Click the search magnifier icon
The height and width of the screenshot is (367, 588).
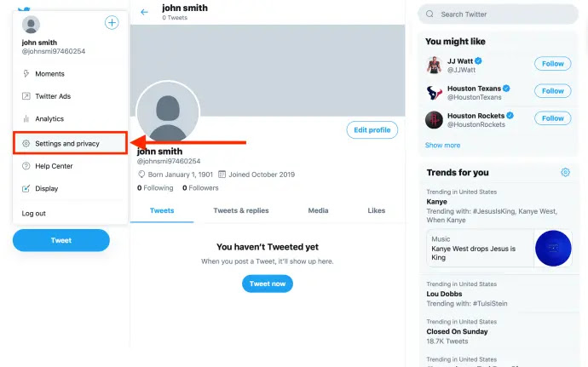pyautogui.click(x=429, y=14)
